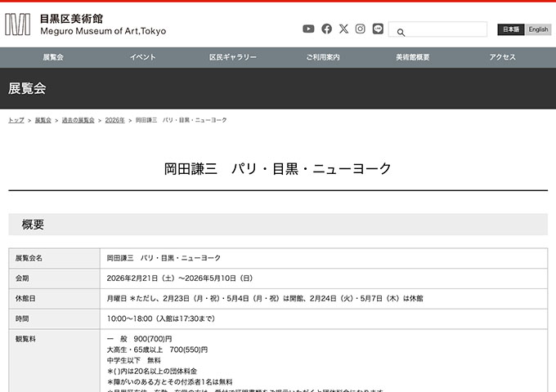This screenshot has width=556, height=392.
Task: Click the 概要 section heading
Action: coord(33,225)
